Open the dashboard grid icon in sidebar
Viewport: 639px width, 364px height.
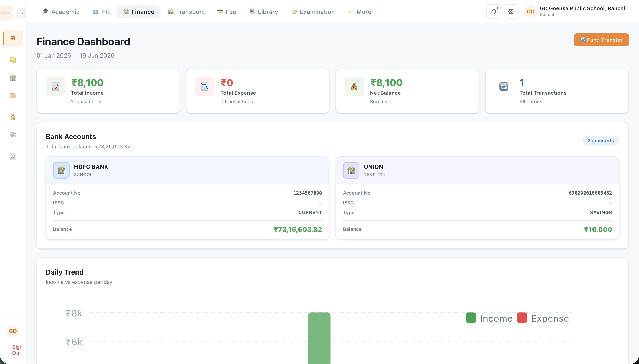13,38
